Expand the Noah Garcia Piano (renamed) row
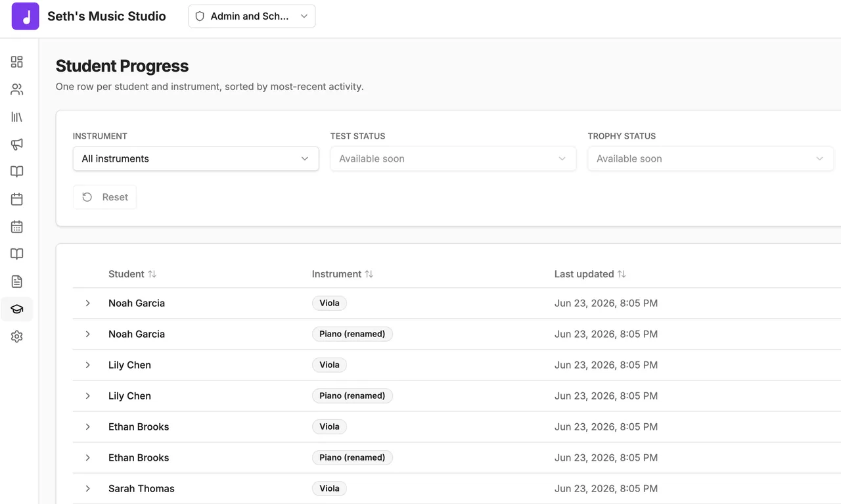 pyautogui.click(x=87, y=334)
